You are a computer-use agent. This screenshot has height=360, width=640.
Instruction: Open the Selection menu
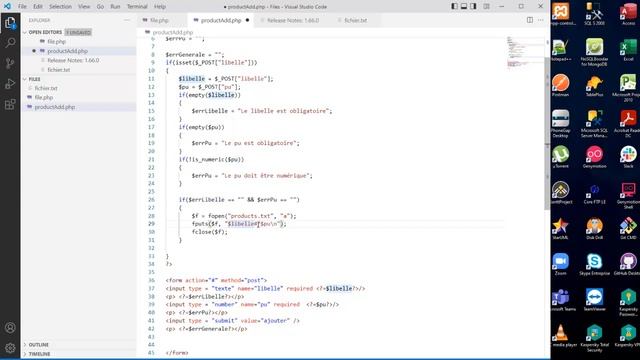click(60, 7)
